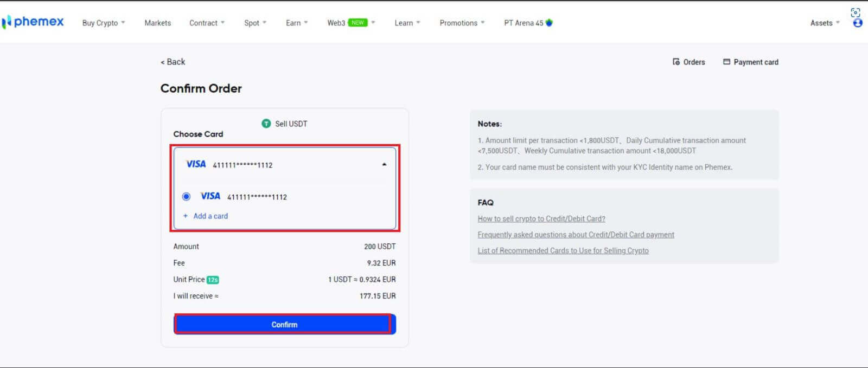The image size is (868, 368).
Task: Click the 12s unit price countdown badge
Action: click(x=213, y=280)
